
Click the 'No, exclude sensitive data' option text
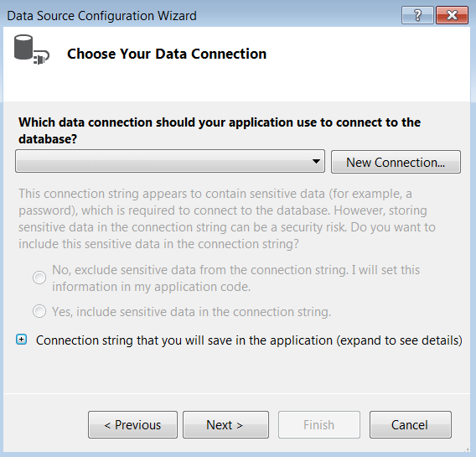(235, 278)
